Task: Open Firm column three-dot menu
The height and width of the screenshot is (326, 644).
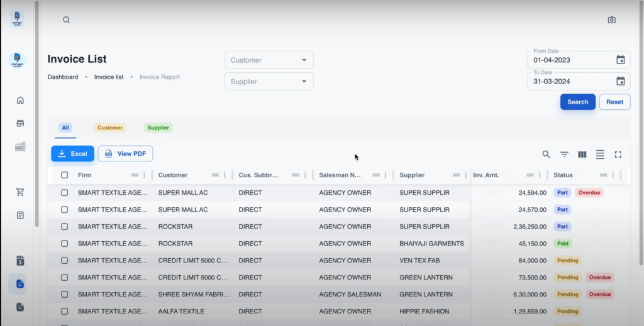Action: (x=144, y=175)
